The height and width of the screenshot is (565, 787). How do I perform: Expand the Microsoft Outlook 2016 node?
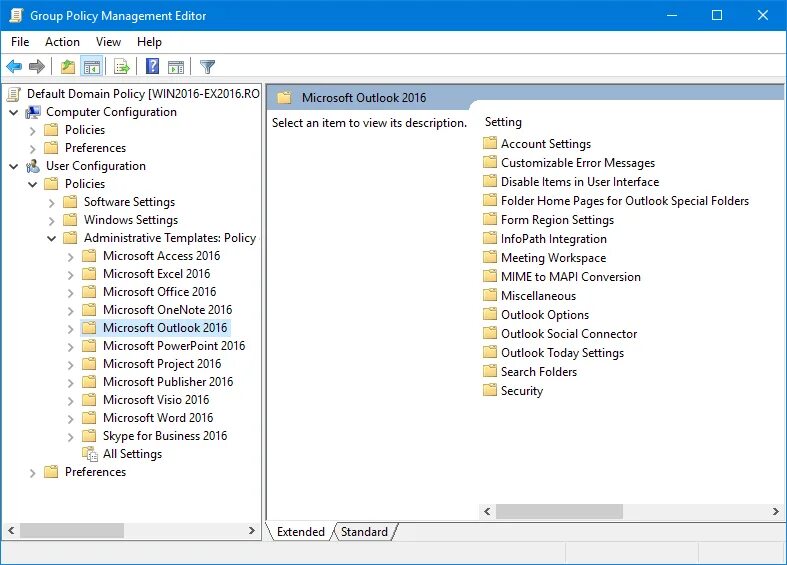(x=70, y=329)
